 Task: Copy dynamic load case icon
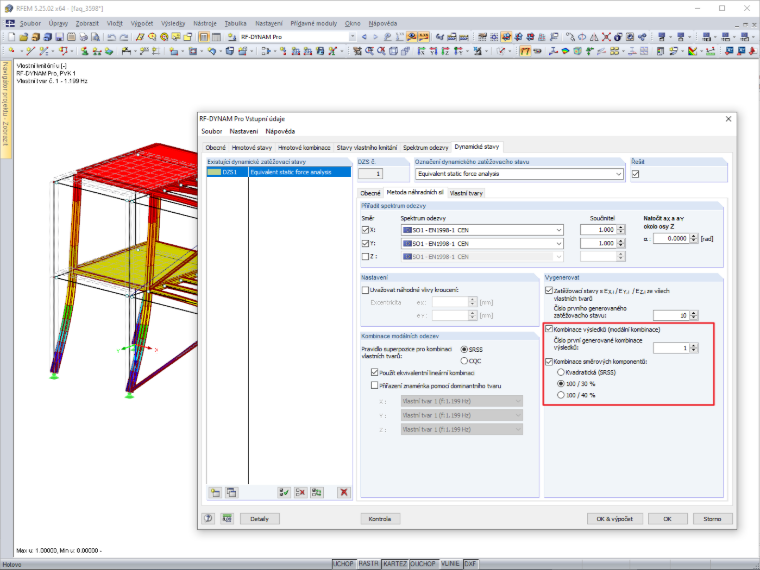click(232, 492)
